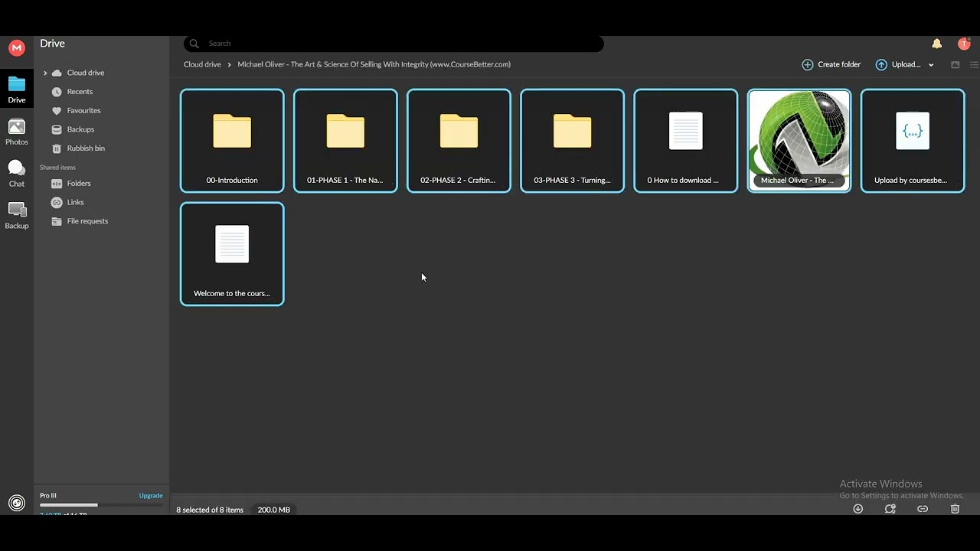Viewport: 980px width, 551px height.
Task: Click the Search input field
Action: click(x=394, y=44)
